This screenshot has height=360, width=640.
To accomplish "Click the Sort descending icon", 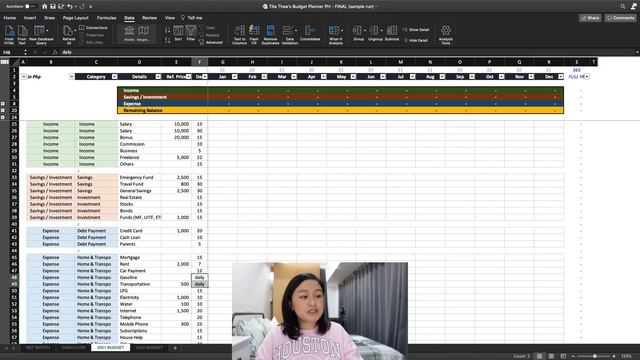I will 167,40.
